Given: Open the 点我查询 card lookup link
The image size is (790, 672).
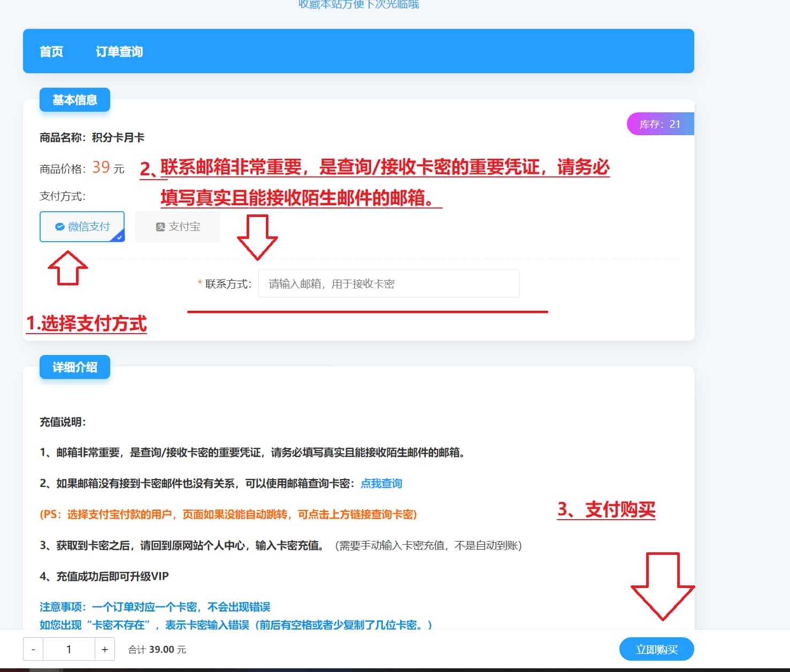Looking at the screenshot, I should point(381,483).
